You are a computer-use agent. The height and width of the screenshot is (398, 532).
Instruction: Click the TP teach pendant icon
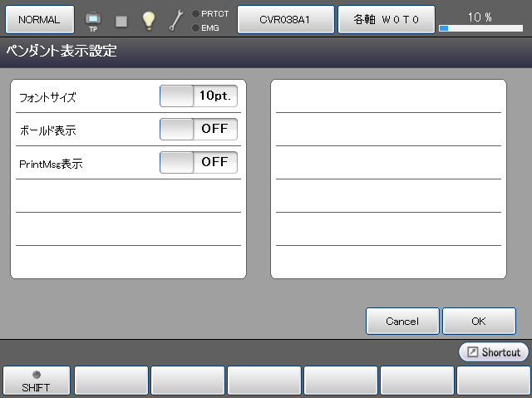point(93,20)
